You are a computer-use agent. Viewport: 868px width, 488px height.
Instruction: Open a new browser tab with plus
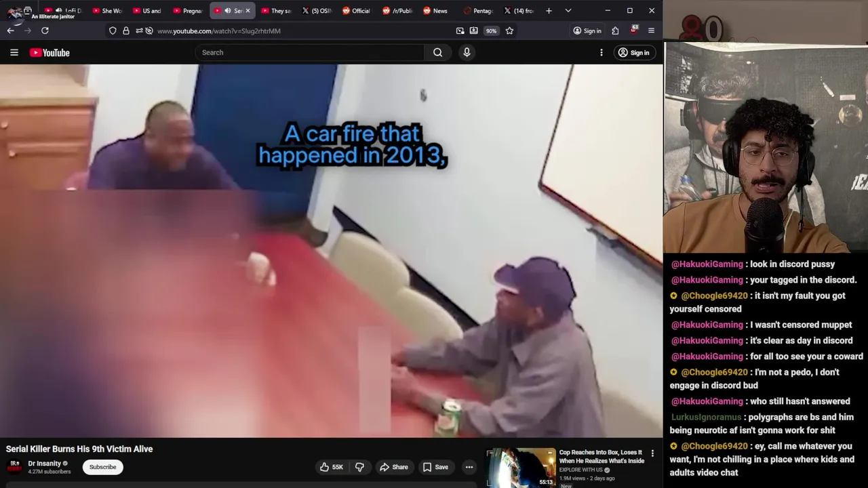click(x=549, y=11)
